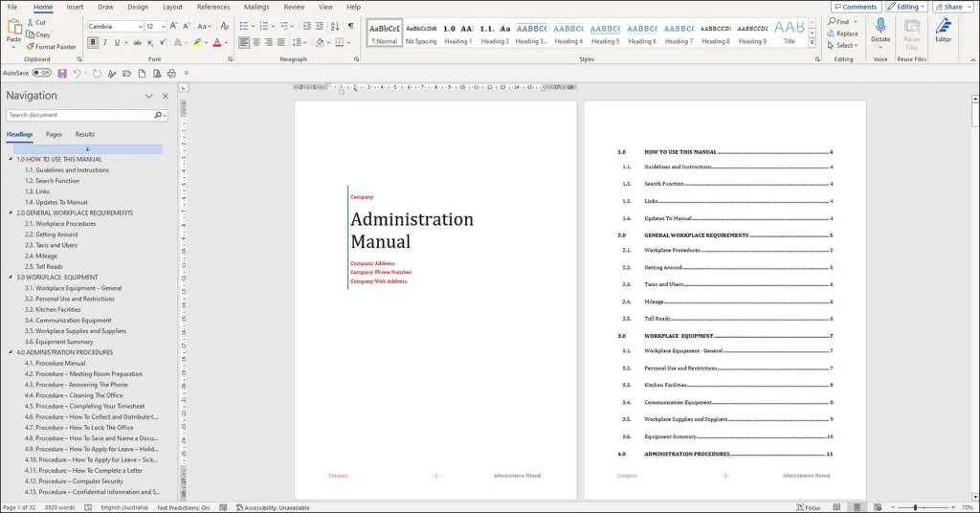Open the Editor pane
980x513 pixels.
[x=943, y=30]
